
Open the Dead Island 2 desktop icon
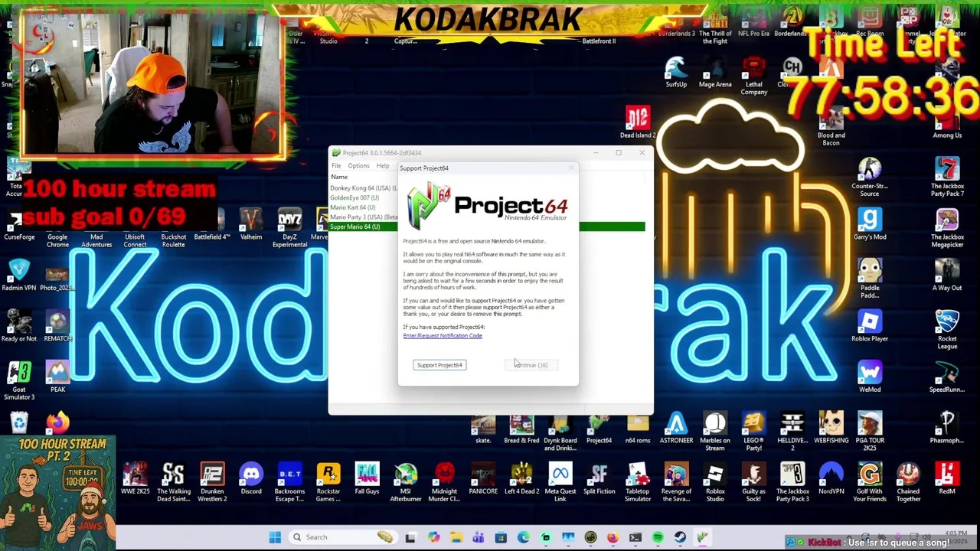pyautogui.click(x=638, y=123)
